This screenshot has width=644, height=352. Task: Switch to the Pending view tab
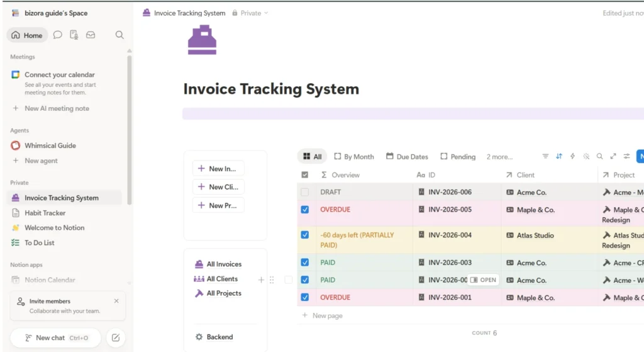[458, 157]
